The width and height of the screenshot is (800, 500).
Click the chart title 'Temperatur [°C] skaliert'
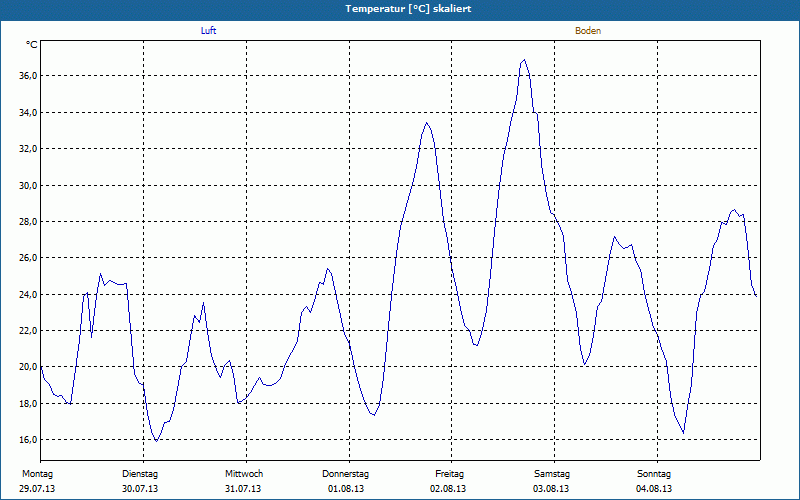(x=408, y=9)
